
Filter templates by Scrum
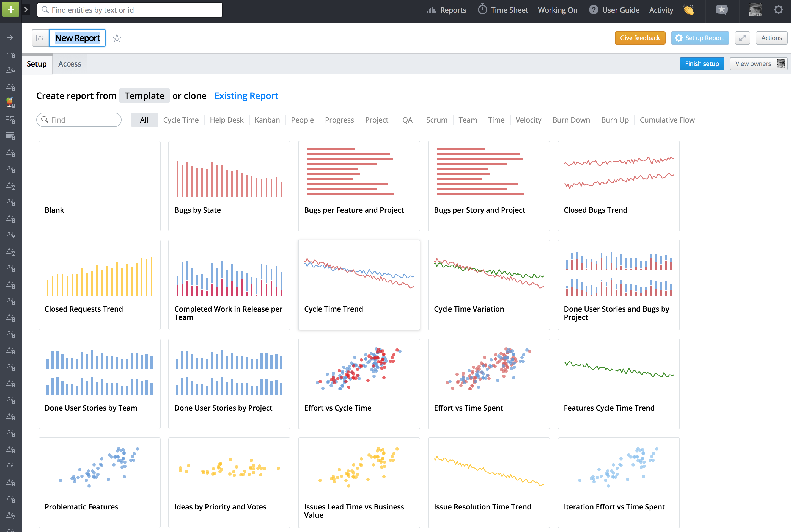[436, 120]
